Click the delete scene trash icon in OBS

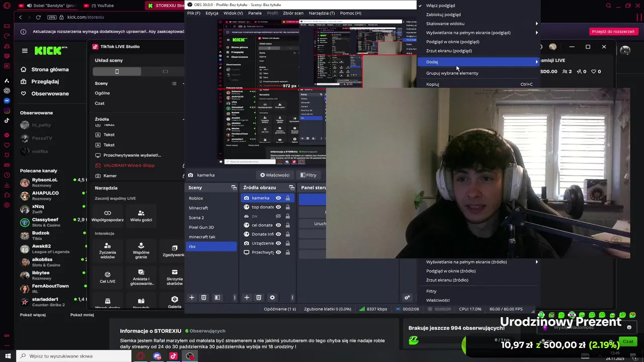[204, 298]
